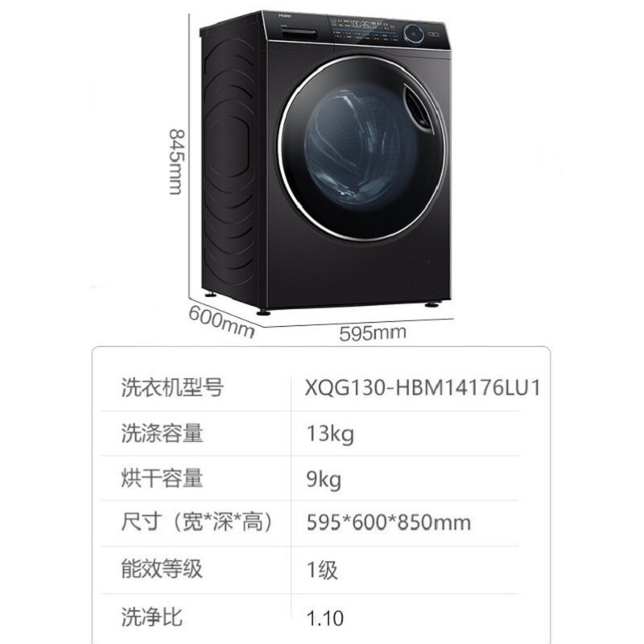
Task: Click the 595*600*850mm dimensions value
Action: 389,522
